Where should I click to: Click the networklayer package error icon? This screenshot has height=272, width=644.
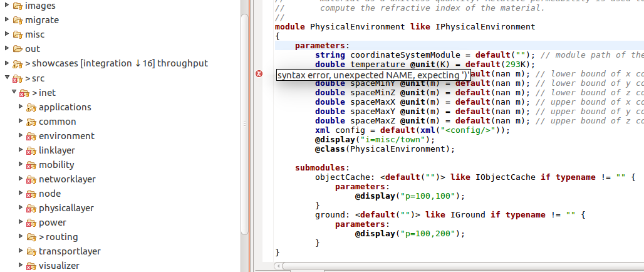tap(31, 179)
